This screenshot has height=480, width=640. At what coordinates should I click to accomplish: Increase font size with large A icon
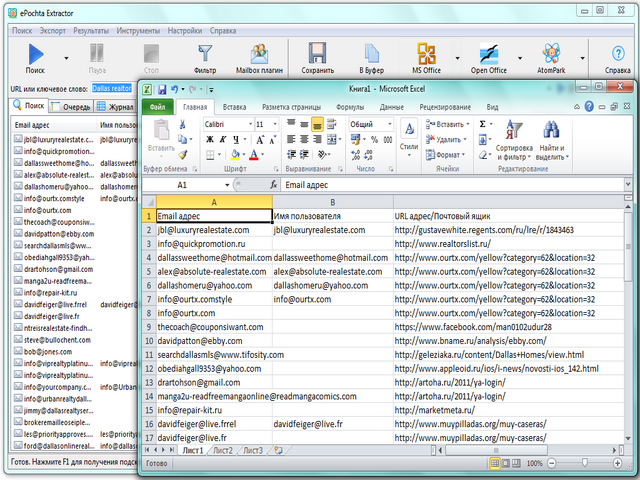tap(260, 140)
